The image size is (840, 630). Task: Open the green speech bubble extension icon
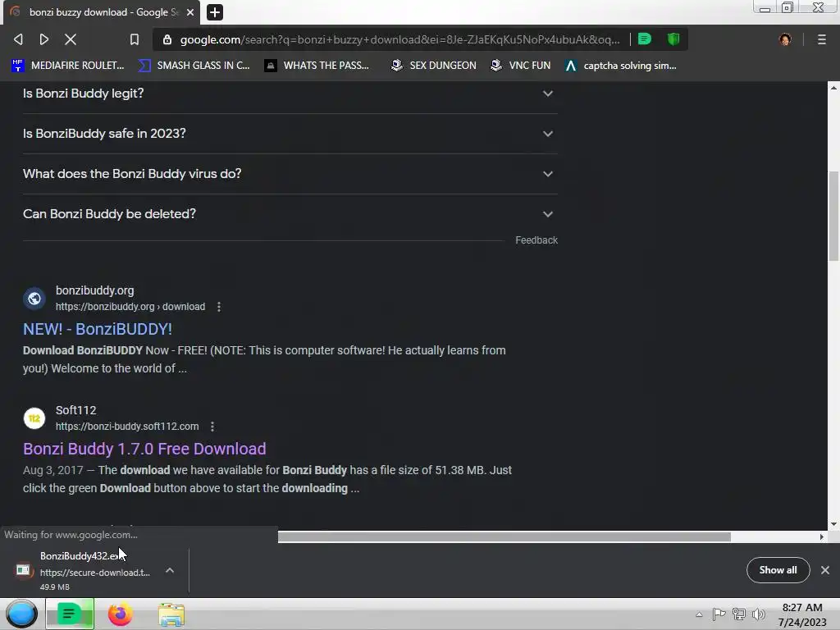[x=645, y=39]
